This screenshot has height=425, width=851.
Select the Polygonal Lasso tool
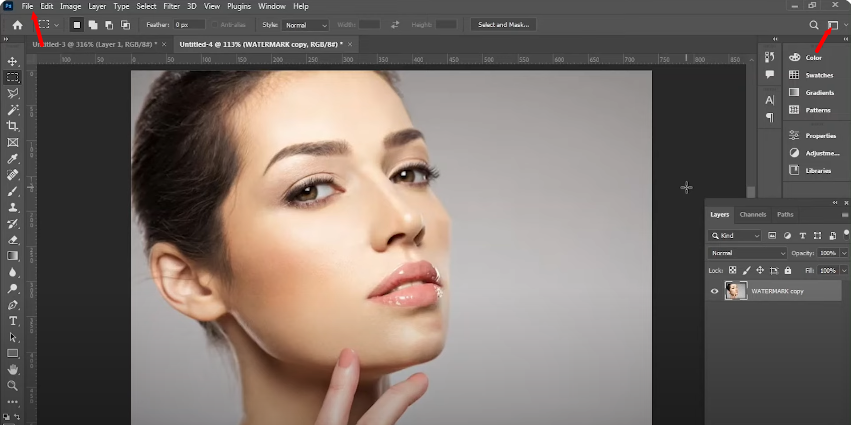[x=12, y=94]
